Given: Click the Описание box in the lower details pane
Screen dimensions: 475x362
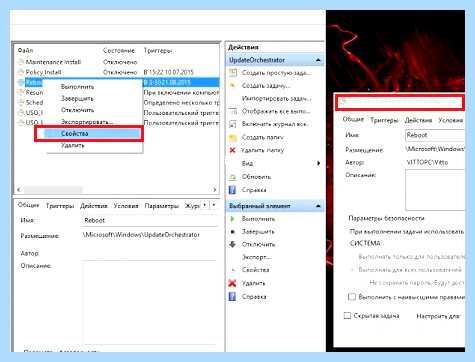Looking at the screenshot, I should click(150, 302).
